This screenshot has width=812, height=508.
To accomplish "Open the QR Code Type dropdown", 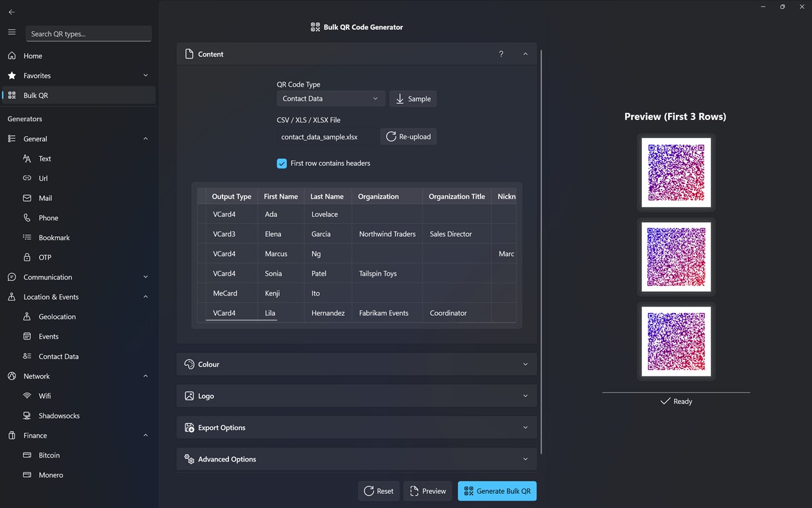I will point(330,98).
